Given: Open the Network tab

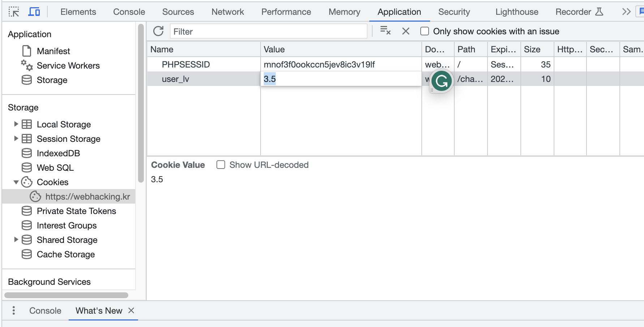Looking at the screenshot, I should coord(228,12).
